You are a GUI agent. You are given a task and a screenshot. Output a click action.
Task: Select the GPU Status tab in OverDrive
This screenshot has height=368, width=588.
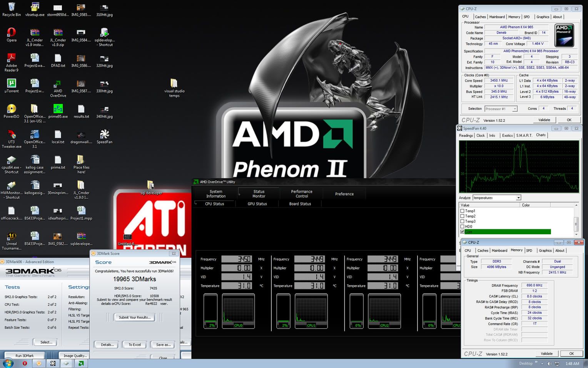[x=257, y=204]
